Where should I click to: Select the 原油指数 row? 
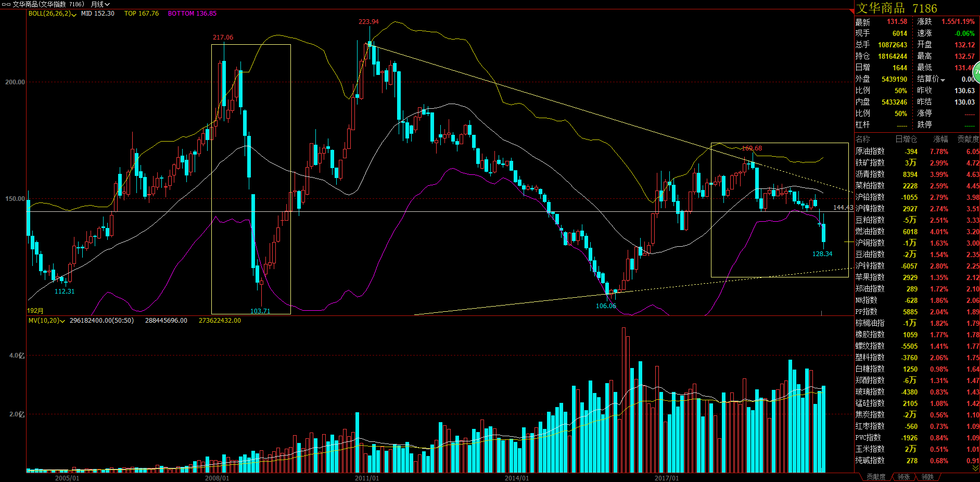(917, 151)
